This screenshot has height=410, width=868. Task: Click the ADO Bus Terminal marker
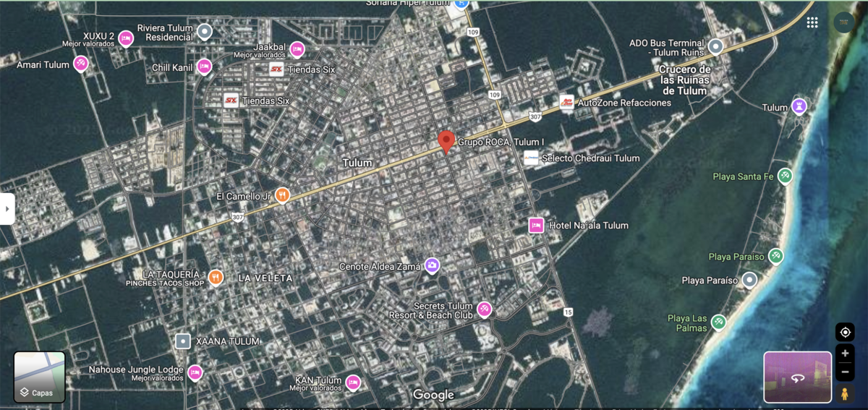[x=715, y=47]
